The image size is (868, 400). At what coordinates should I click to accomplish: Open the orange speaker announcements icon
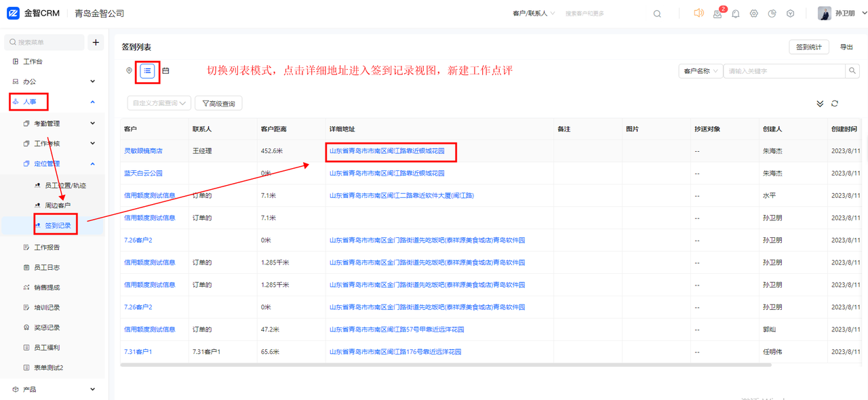click(x=699, y=13)
